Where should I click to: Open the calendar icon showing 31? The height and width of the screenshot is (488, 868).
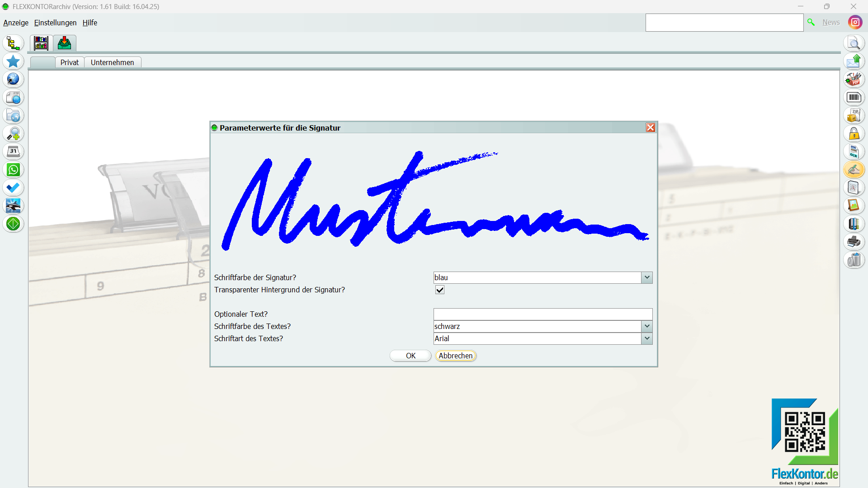[x=13, y=152]
